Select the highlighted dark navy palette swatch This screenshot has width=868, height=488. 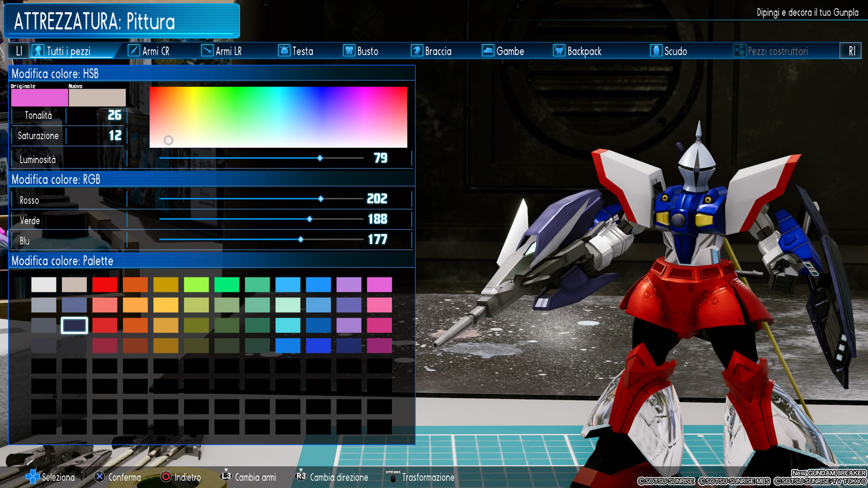[x=74, y=325]
